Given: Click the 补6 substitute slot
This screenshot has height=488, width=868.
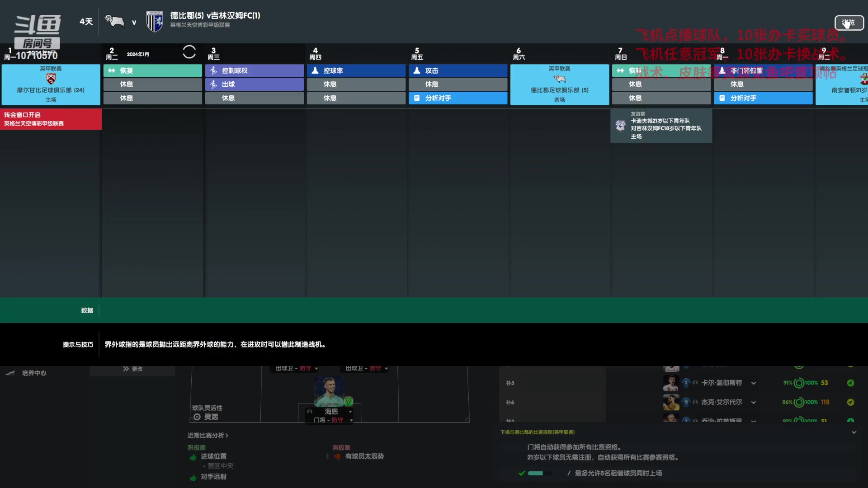Looking at the screenshot, I should point(552,403).
